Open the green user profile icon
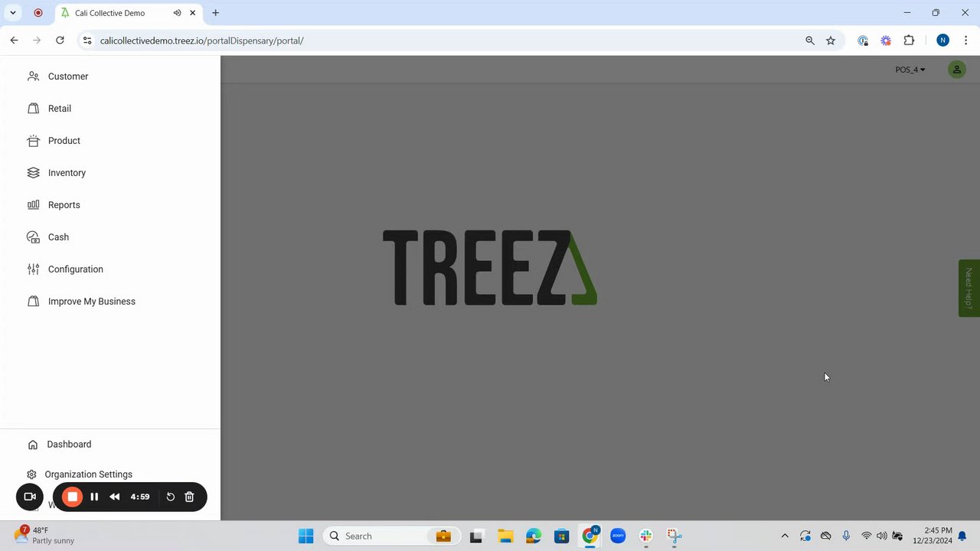The image size is (980, 551). point(956,70)
